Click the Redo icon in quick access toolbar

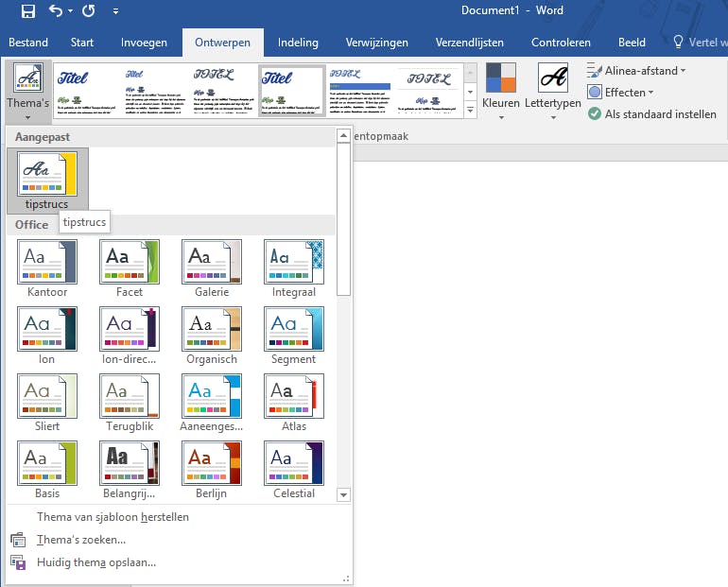(88, 11)
